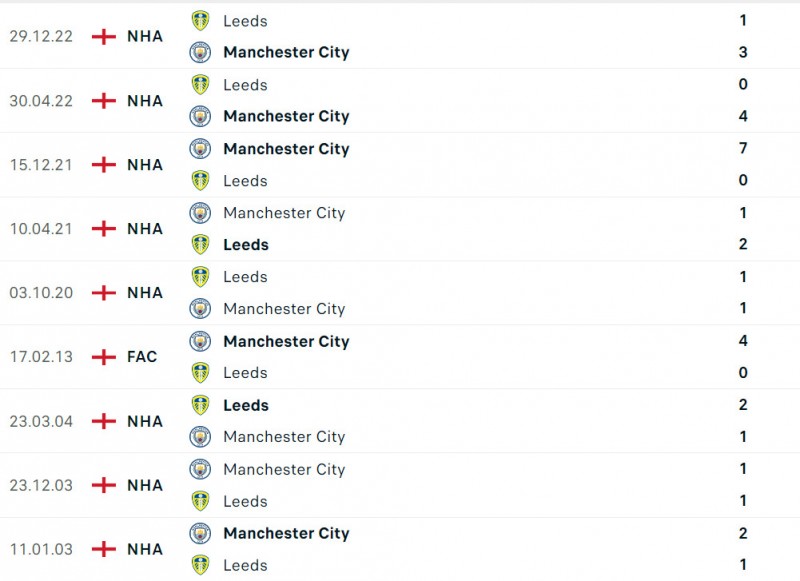Click Manchester City crest in 29.12.22 match
This screenshot has height=581, width=800.
[x=201, y=52]
